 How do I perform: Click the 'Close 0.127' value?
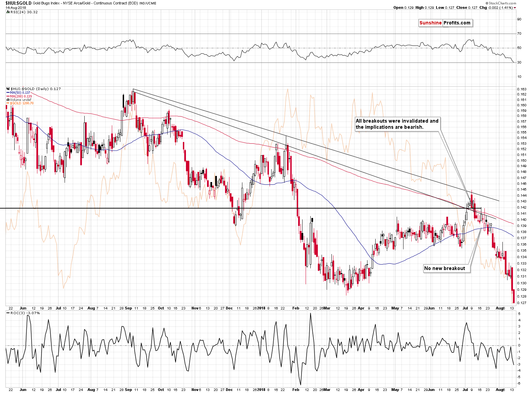pyautogui.click(x=467, y=7)
